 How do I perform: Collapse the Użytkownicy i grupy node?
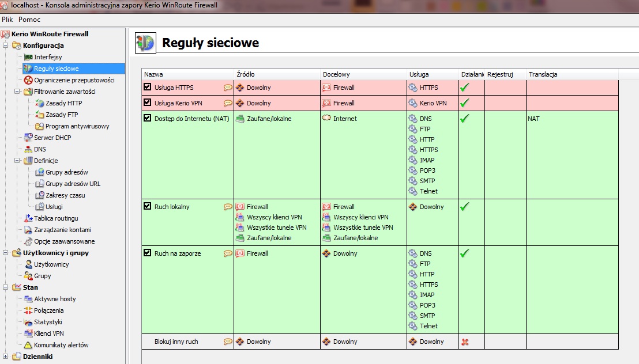6,252
